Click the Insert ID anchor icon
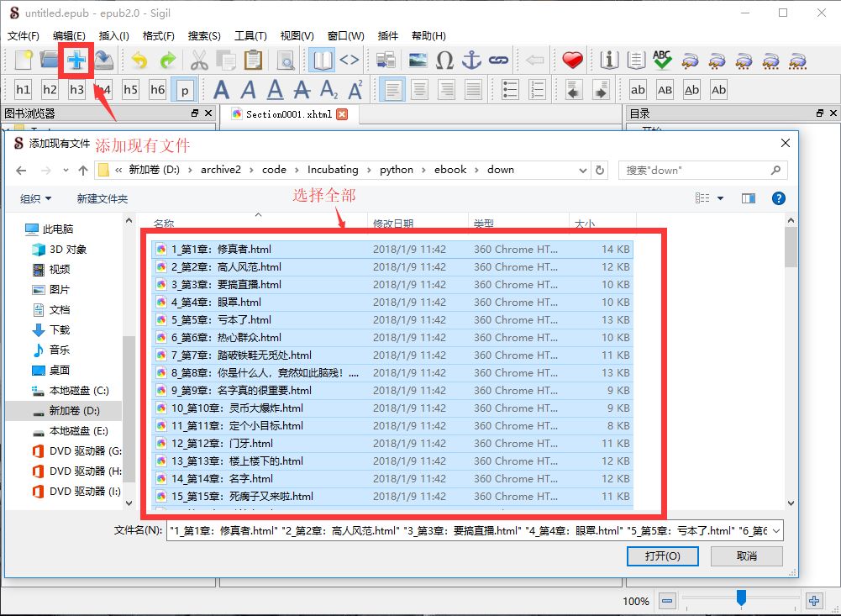 471,61
